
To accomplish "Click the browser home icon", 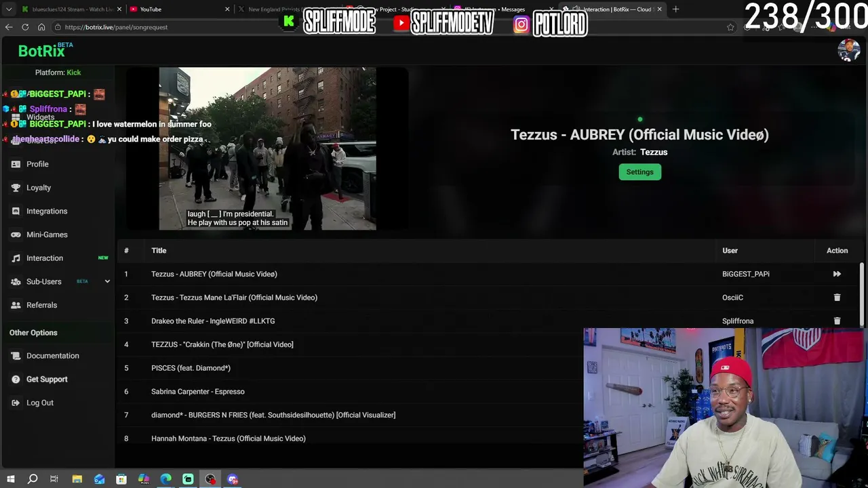I will pos(41,27).
